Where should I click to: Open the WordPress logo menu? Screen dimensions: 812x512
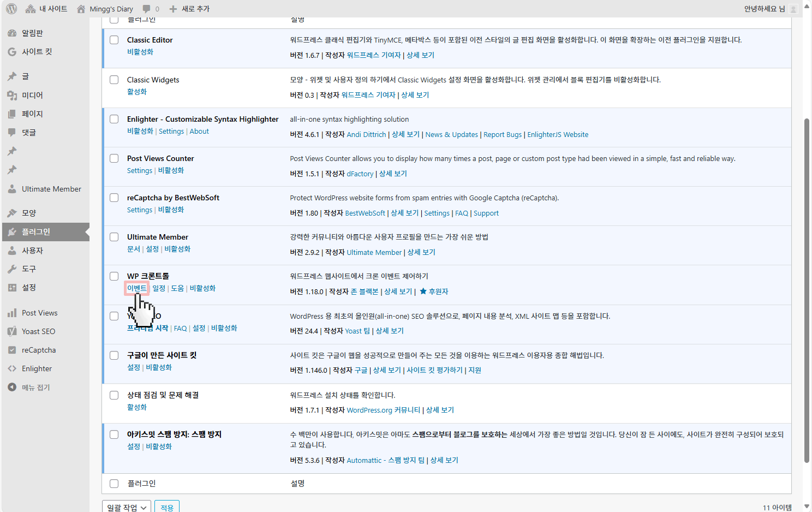tap(11, 9)
